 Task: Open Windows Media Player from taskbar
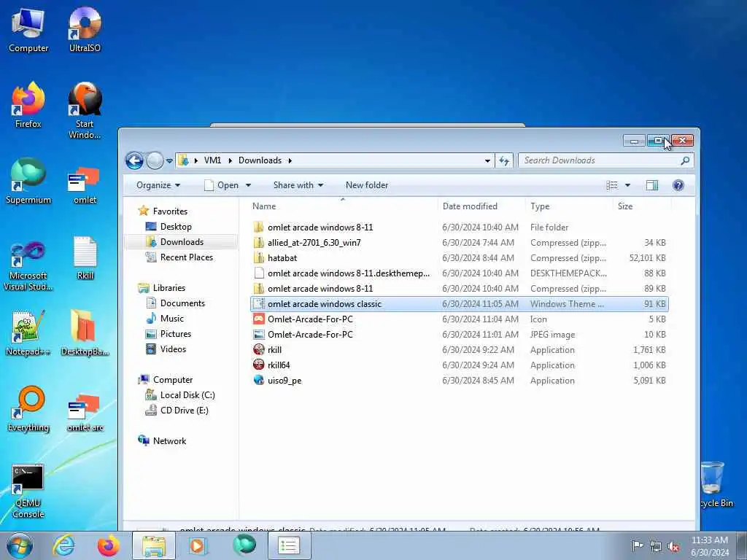[197, 545]
